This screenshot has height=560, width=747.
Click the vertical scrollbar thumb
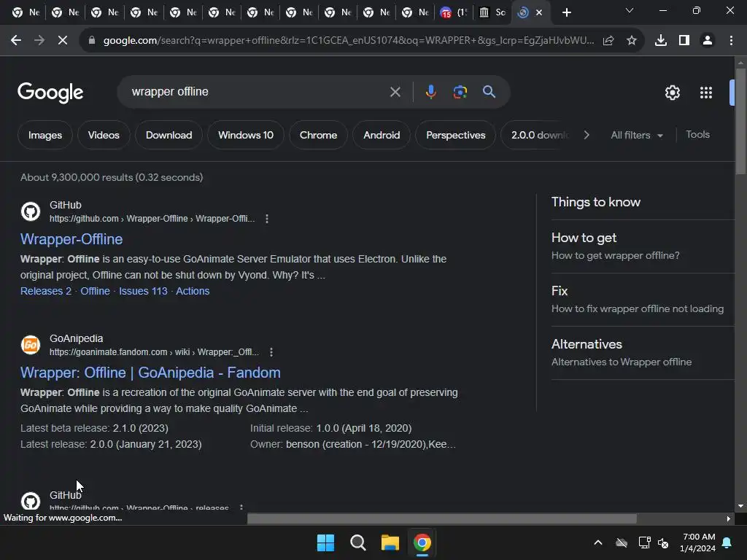point(740,122)
